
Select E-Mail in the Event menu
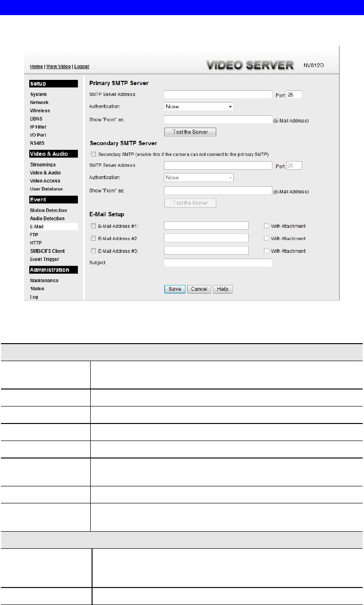[x=37, y=227]
